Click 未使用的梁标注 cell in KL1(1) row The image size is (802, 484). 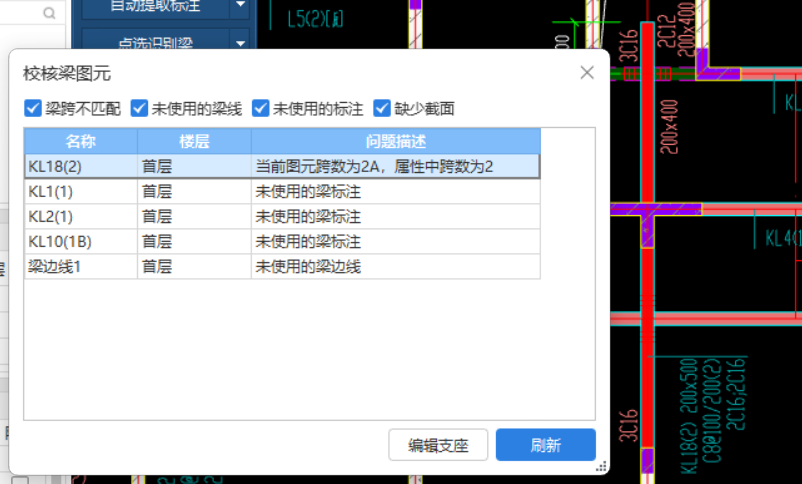(x=396, y=191)
